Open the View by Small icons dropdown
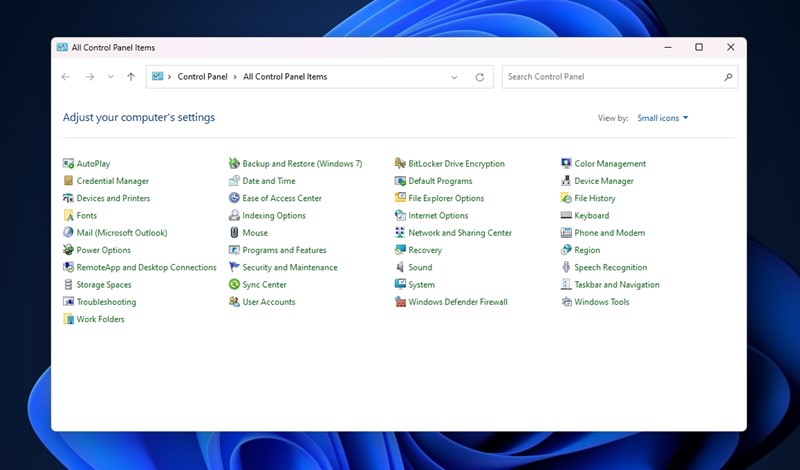 point(663,118)
